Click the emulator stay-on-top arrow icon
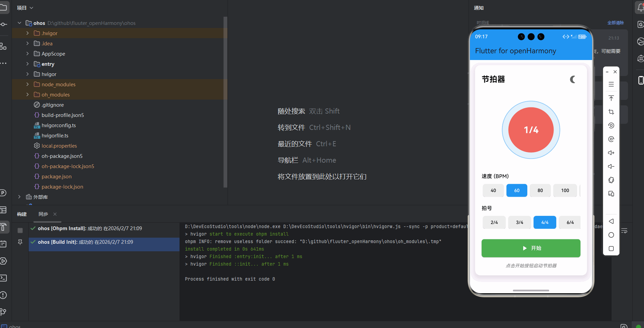This screenshot has height=328, width=644. 611,98
